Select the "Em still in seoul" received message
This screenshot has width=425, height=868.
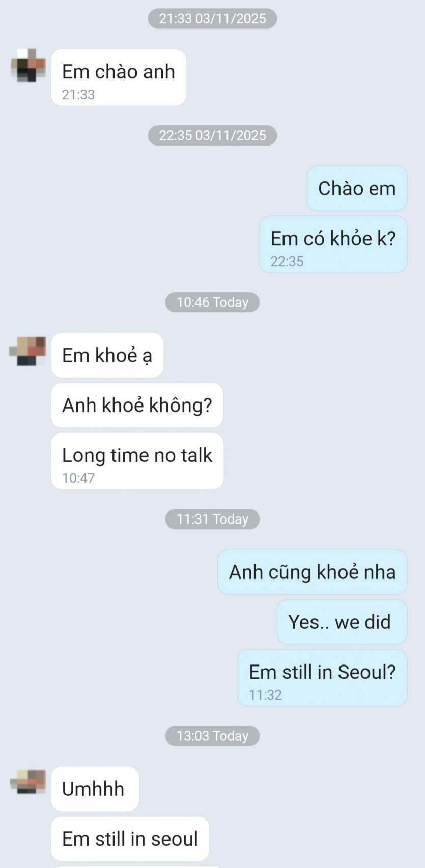click(130, 838)
